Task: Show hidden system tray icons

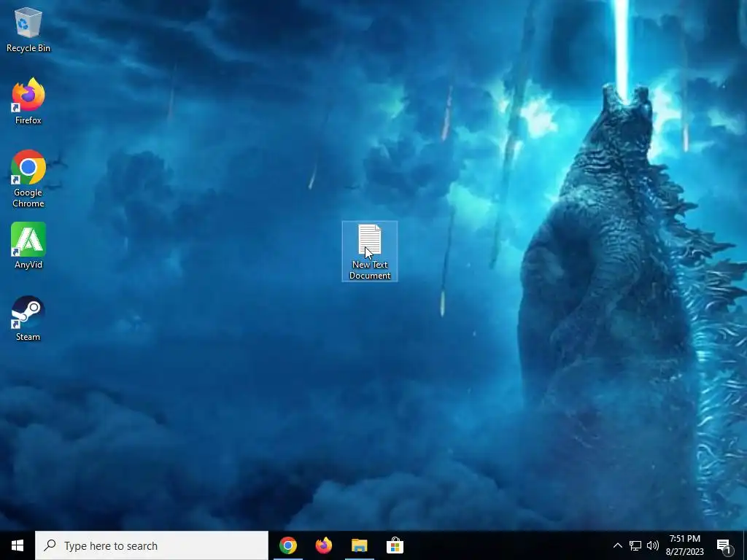Action: [617, 545]
